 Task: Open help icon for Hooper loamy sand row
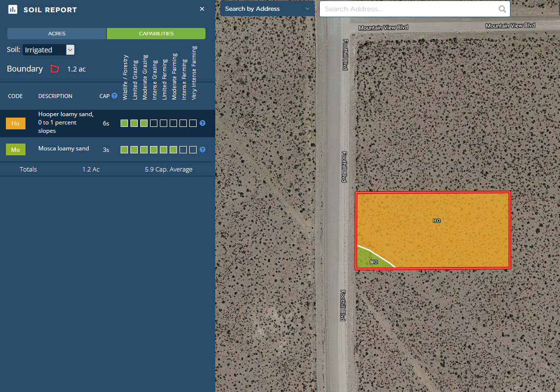click(203, 123)
